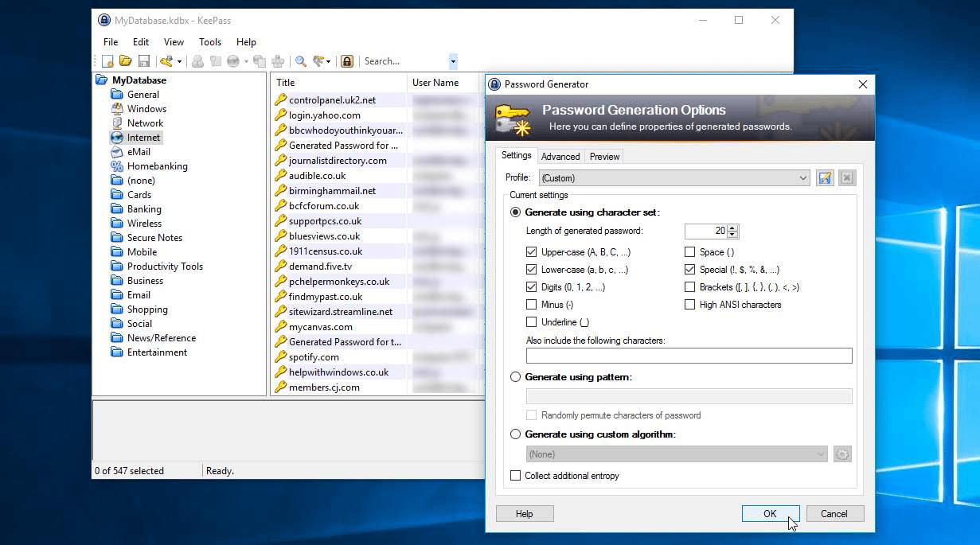Click the additional characters input field

(x=689, y=356)
